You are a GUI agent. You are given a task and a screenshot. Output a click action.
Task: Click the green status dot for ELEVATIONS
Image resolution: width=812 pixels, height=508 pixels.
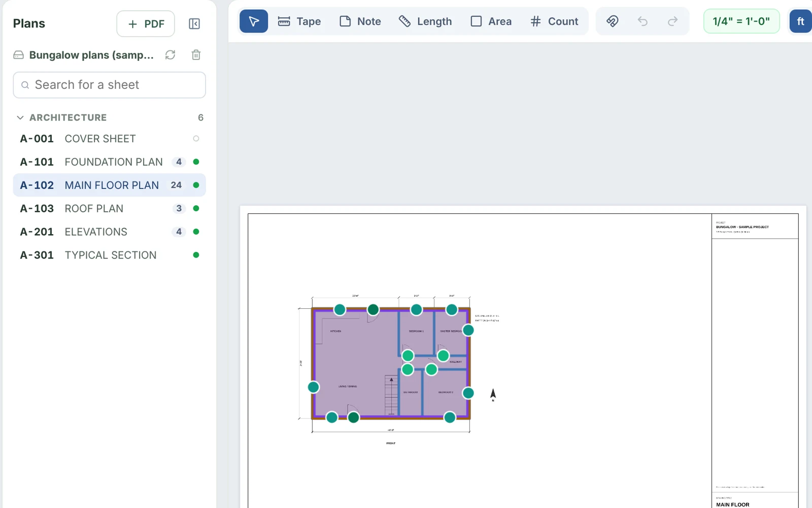click(196, 232)
